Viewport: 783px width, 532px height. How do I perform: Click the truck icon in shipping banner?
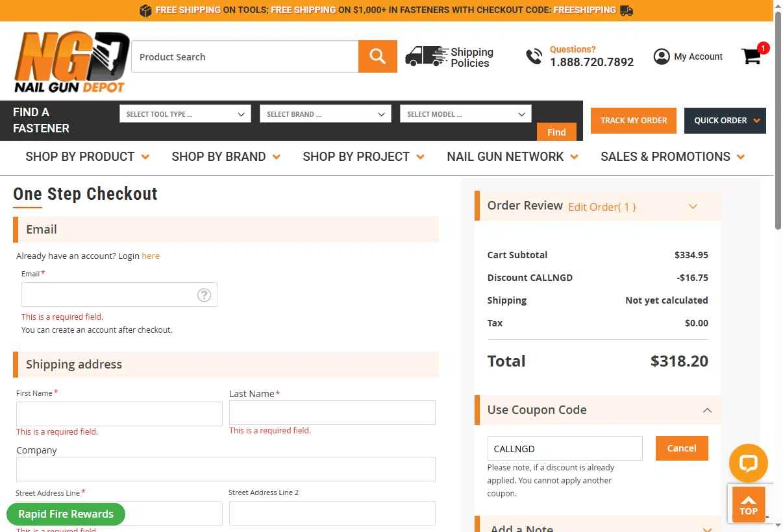point(627,10)
